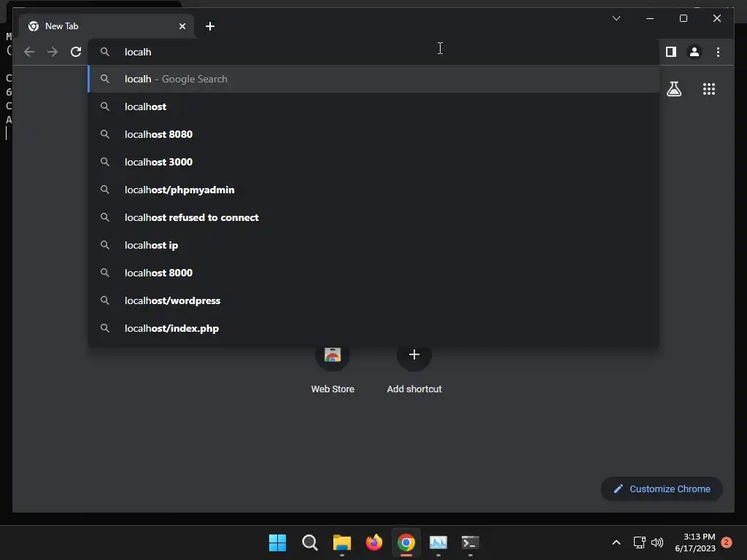Click the address bar search magnifier icon
Screen dimensions: 747x560
click(105, 52)
